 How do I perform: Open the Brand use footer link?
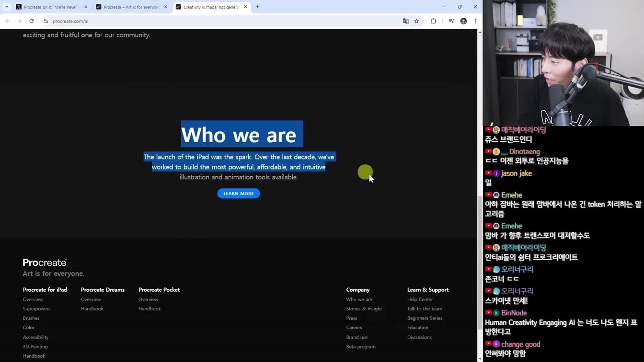tap(357, 337)
